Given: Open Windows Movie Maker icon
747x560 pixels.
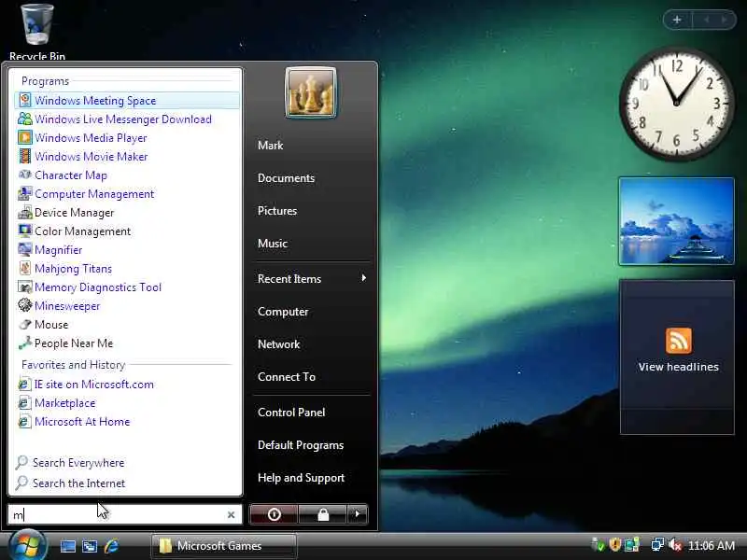Looking at the screenshot, I should point(25,156).
